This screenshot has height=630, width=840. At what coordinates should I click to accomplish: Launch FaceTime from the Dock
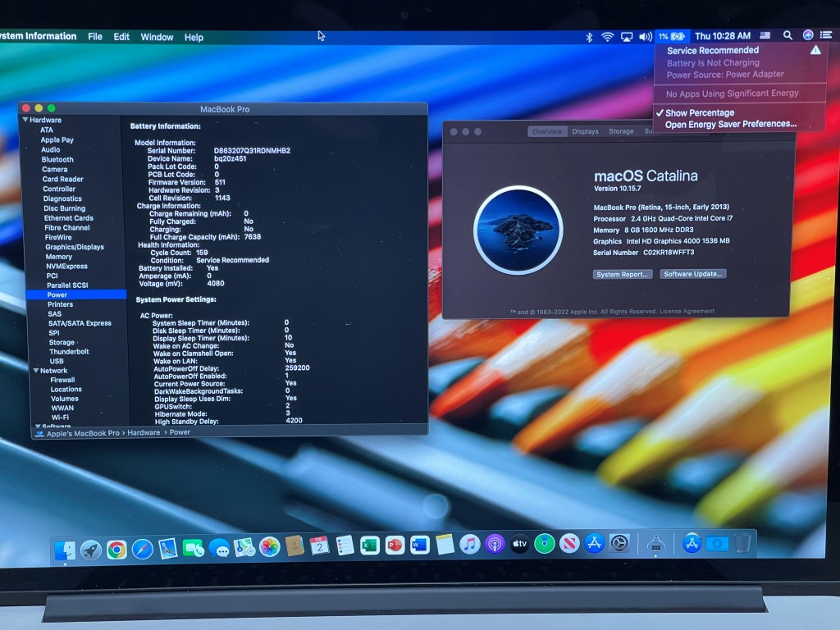click(194, 547)
